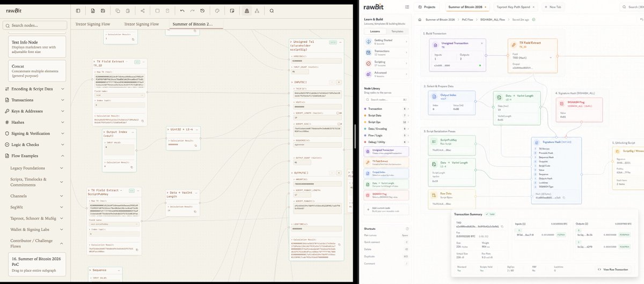Open the Projects tab in right window
This screenshot has height=284, width=644.
tap(427, 7)
